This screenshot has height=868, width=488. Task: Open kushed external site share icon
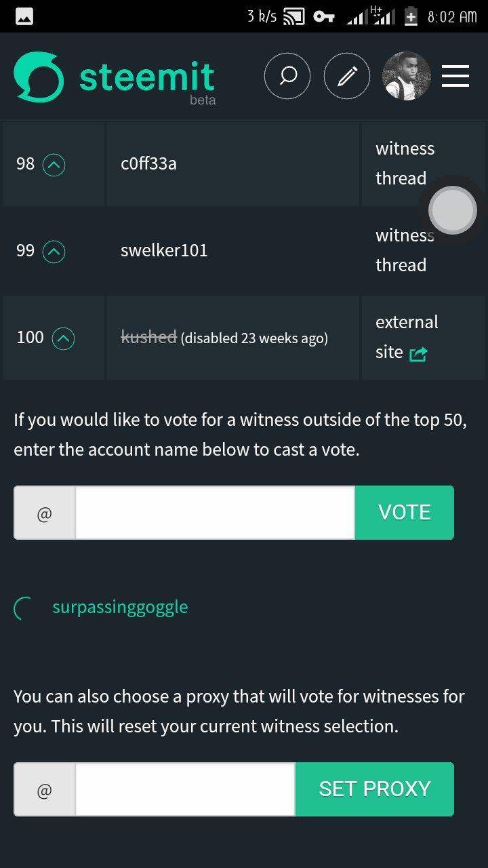click(x=418, y=353)
